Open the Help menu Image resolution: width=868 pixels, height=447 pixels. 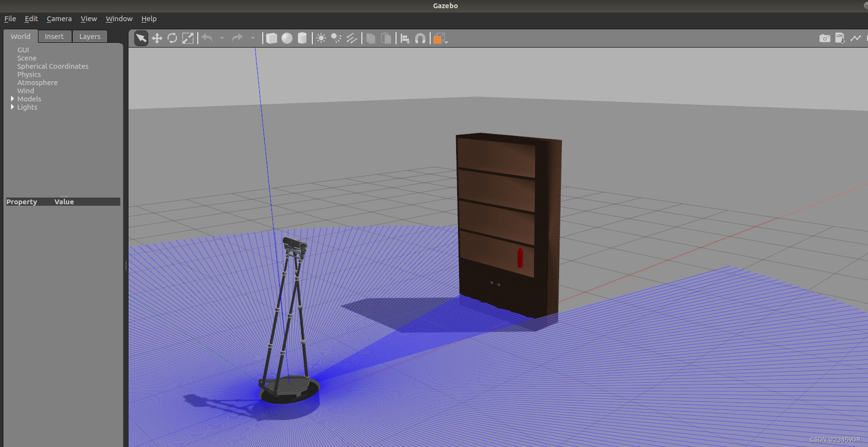[x=149, y=19]
